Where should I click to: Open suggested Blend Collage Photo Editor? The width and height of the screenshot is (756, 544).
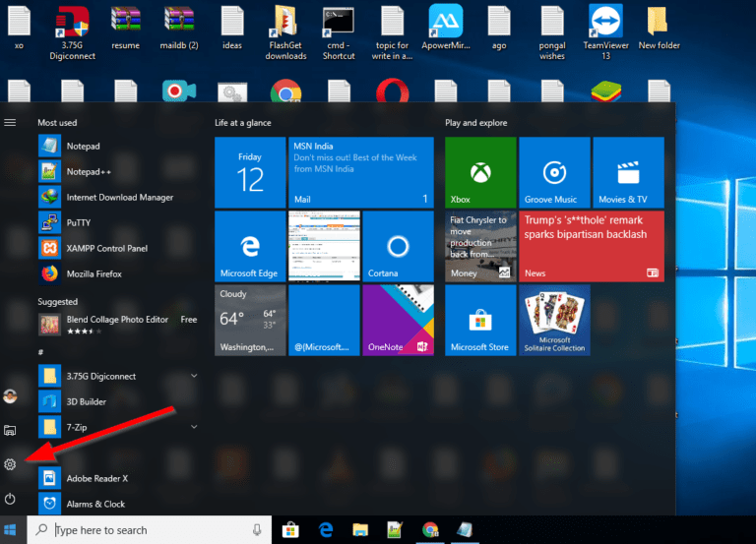[x=118, y=324]
